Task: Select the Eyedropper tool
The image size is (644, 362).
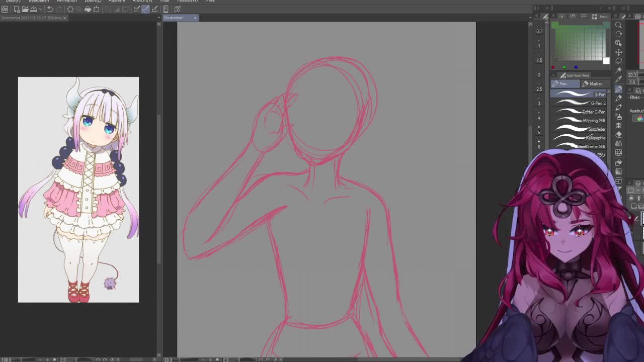Action: 618,79
